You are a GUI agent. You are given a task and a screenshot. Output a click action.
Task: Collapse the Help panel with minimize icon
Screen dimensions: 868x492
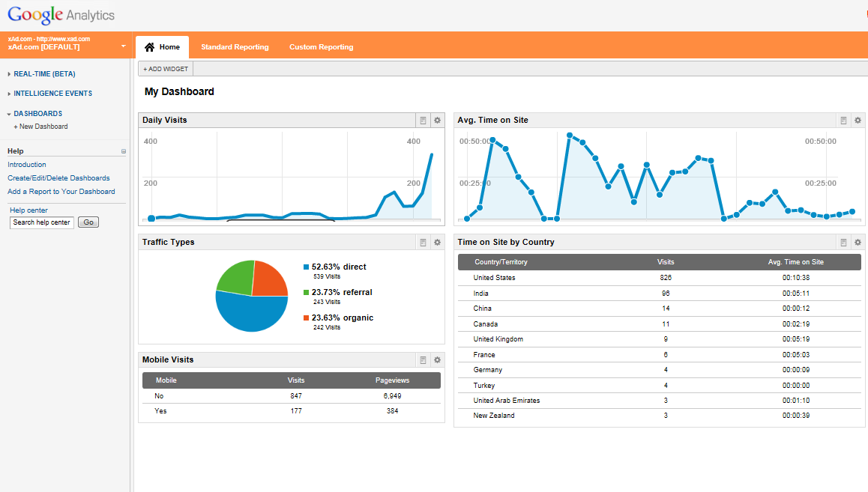[x=124, y=151]
